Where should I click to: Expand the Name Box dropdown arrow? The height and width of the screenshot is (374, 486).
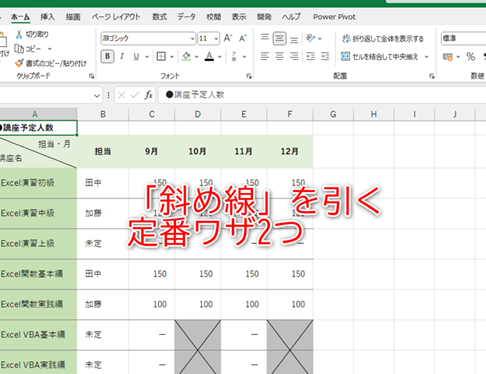97,96
